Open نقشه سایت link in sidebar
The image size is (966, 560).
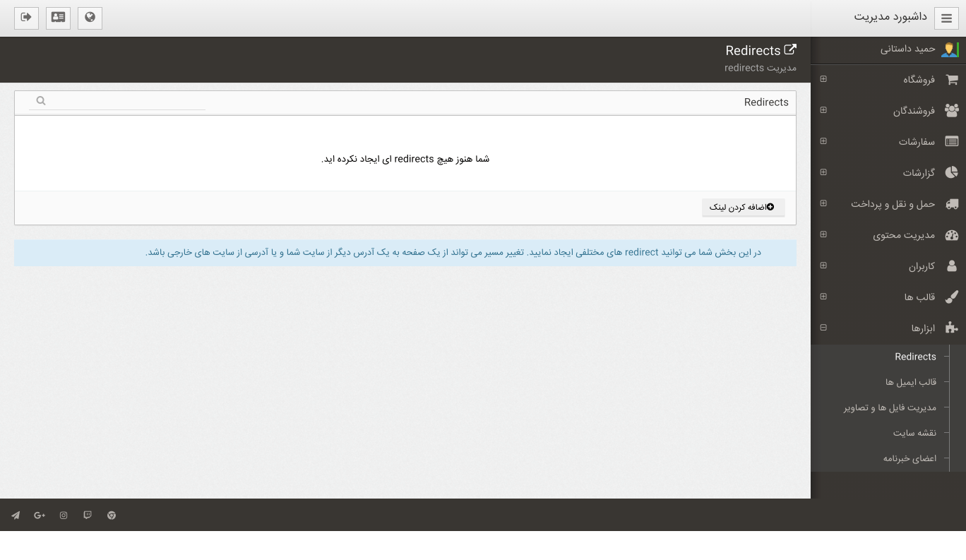914,433
